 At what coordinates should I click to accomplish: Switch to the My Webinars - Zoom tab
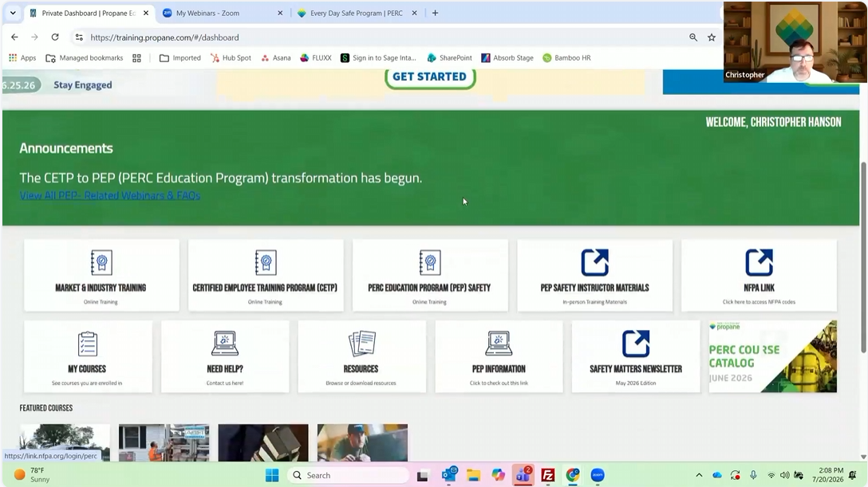(223, 13)
